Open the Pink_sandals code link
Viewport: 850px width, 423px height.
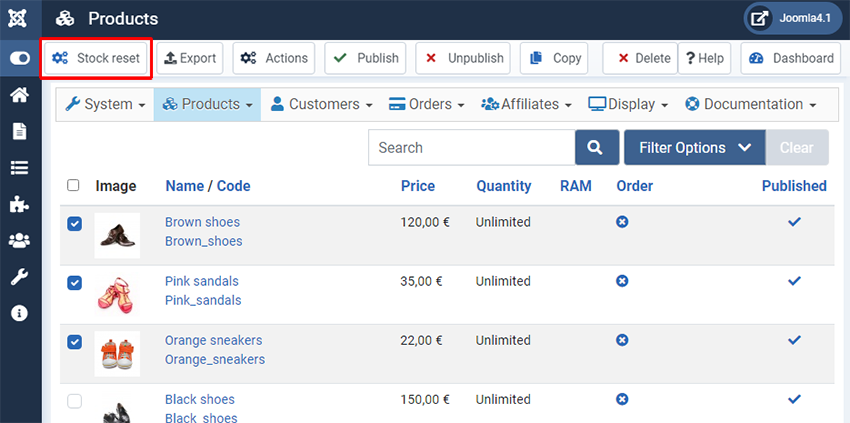tap(203, 300)
